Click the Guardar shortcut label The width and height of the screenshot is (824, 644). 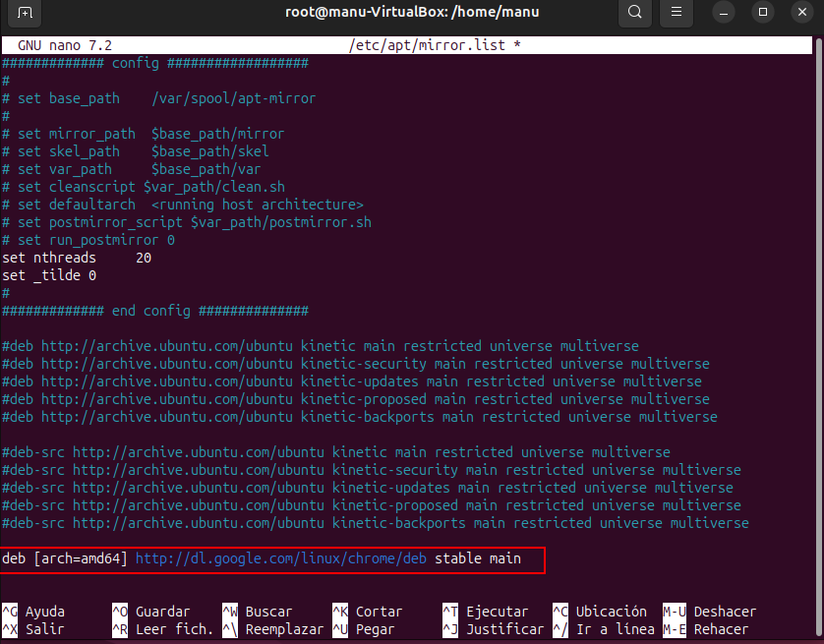[162, 612]
